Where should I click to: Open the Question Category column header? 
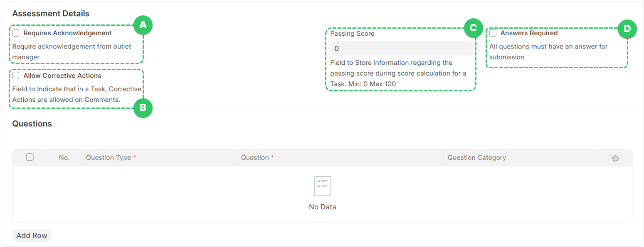tap(476, 157)
